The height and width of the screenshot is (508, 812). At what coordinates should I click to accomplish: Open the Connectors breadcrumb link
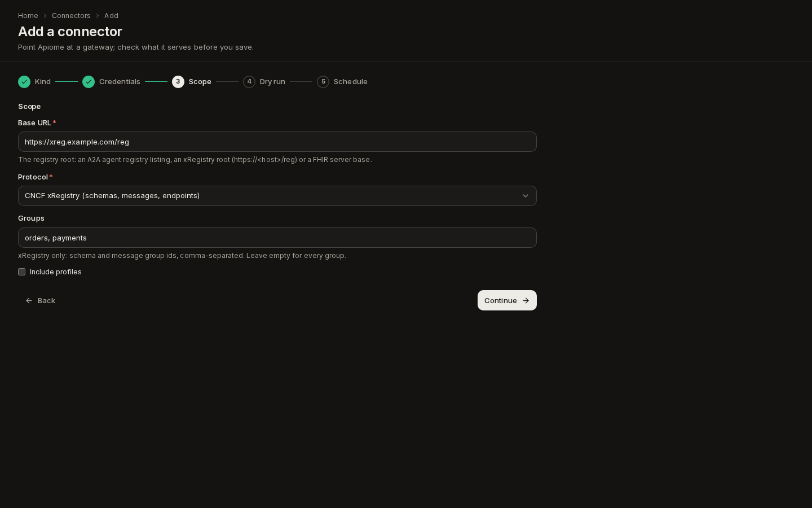[x=71, y=16]
